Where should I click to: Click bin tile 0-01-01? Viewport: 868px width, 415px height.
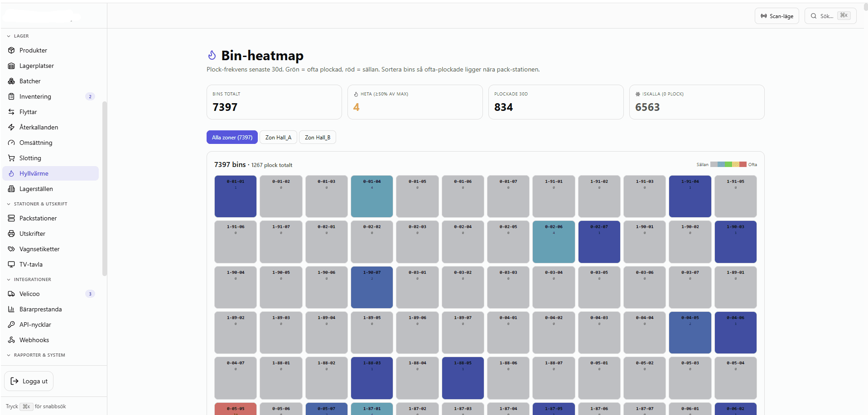click(x=236, y=196)
